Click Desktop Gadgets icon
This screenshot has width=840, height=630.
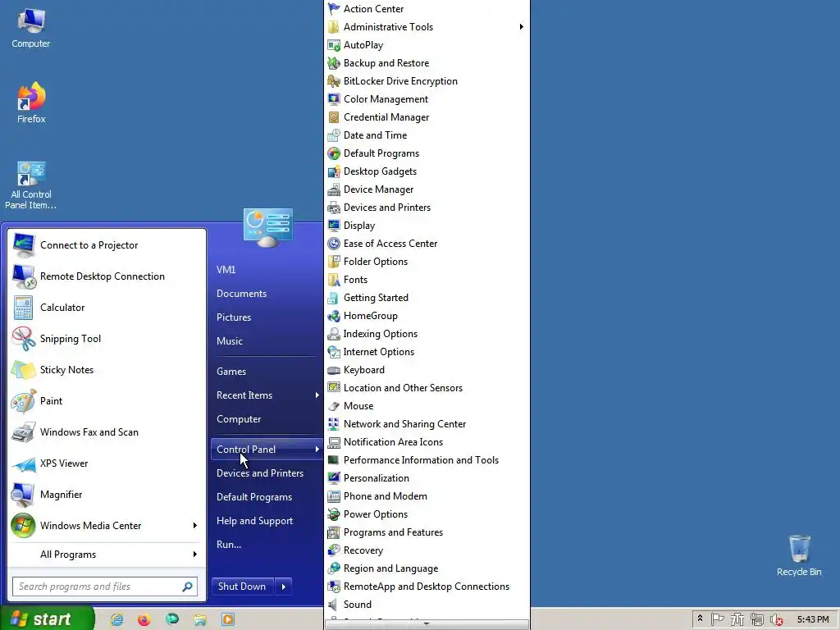[334, 171]
